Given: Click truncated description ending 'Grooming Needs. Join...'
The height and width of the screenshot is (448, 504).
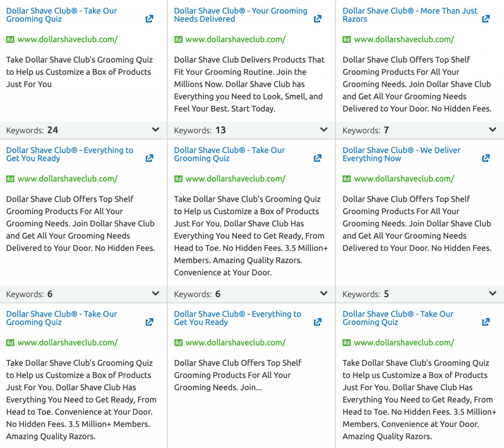Looking at the screenshot, I should point(237,375).
